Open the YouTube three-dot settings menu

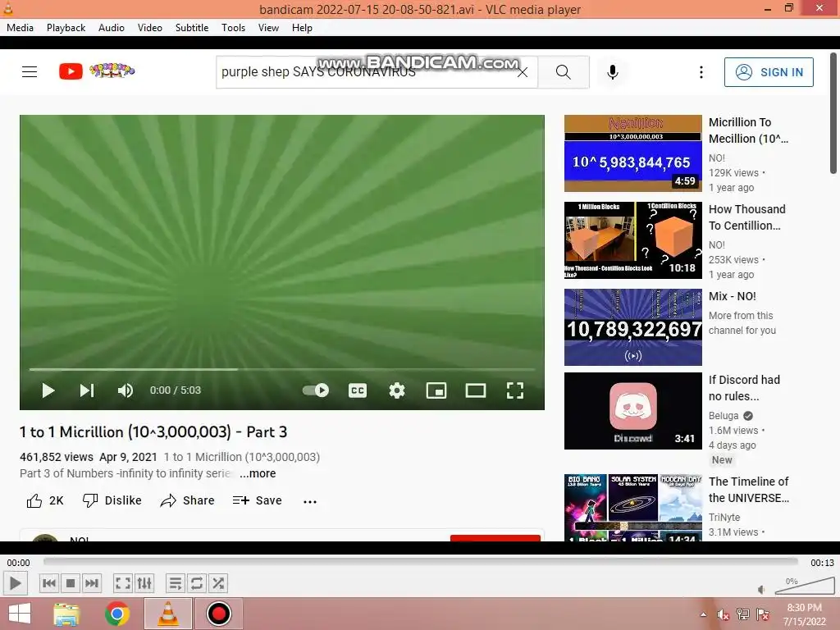coord(701,72)
